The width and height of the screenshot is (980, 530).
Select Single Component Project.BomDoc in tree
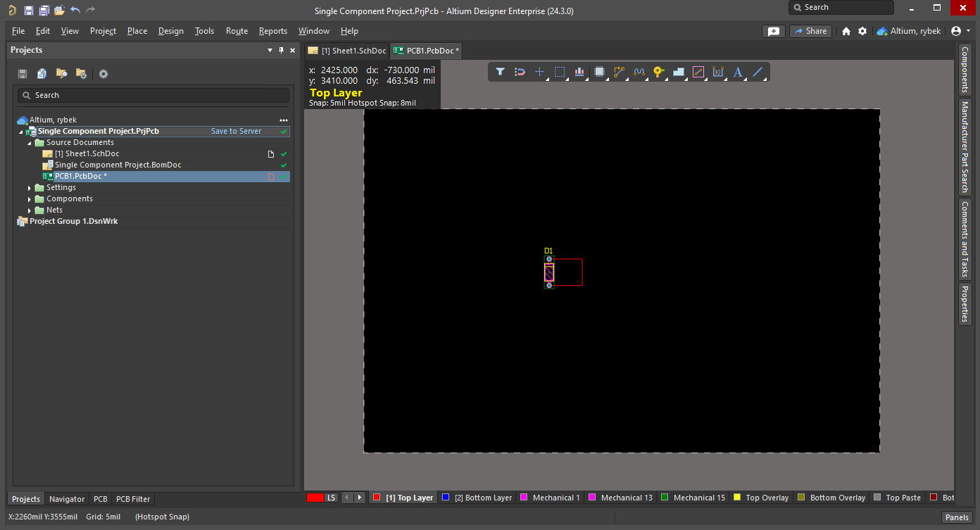118,165
